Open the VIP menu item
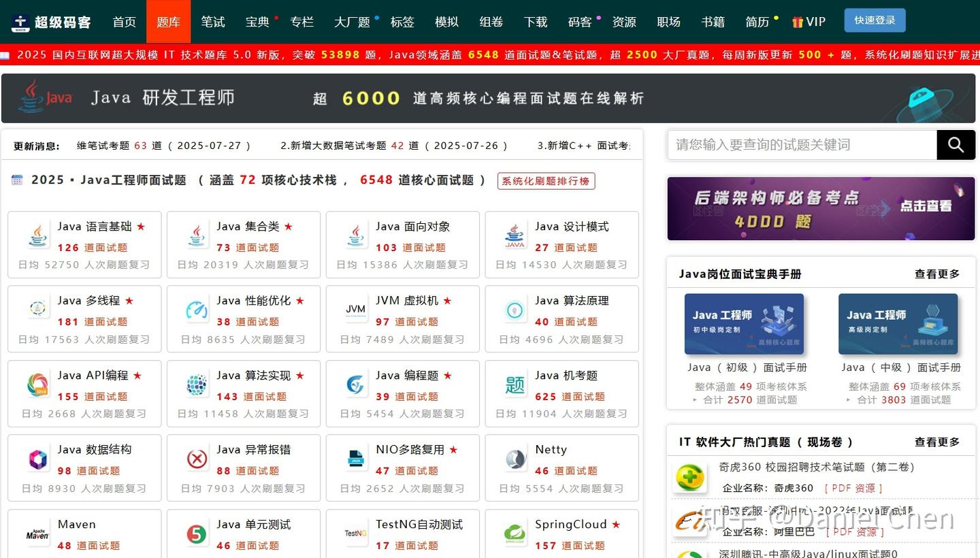This screenshot has width=980, height=558. [x=808, y=21]
